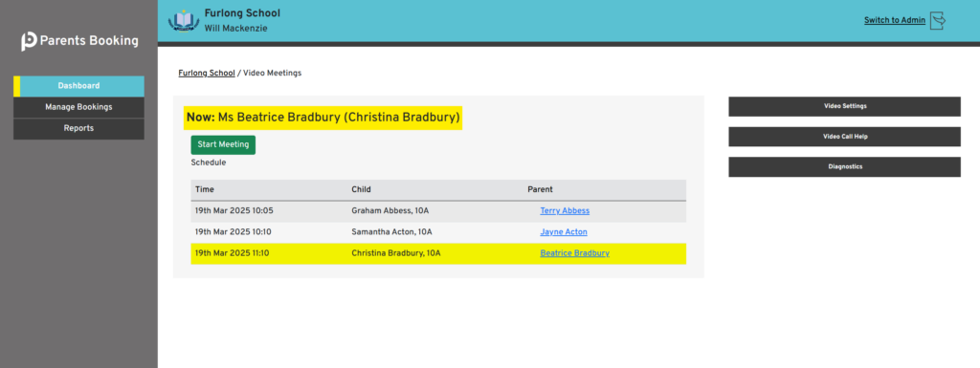980x368 pixels.
Task: Click child cell Christina Bradbury, 10A
Action: click(x=395, y=253)
